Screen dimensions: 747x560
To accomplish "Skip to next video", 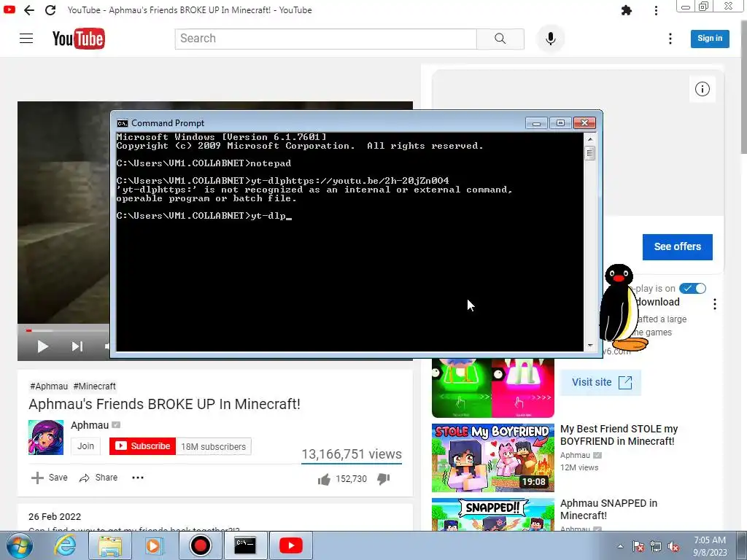I will [77, 346].
